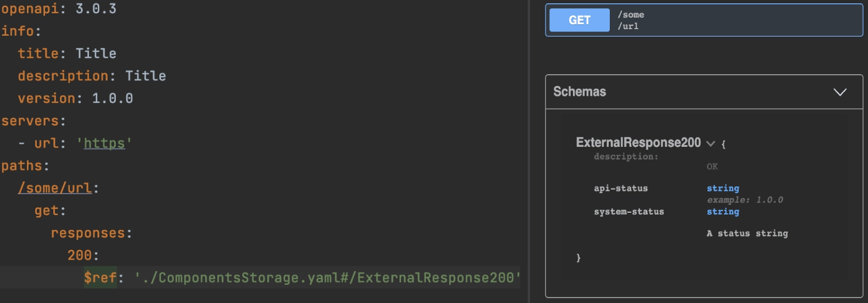Click the 'A status string' description

(x=747, y=234)
